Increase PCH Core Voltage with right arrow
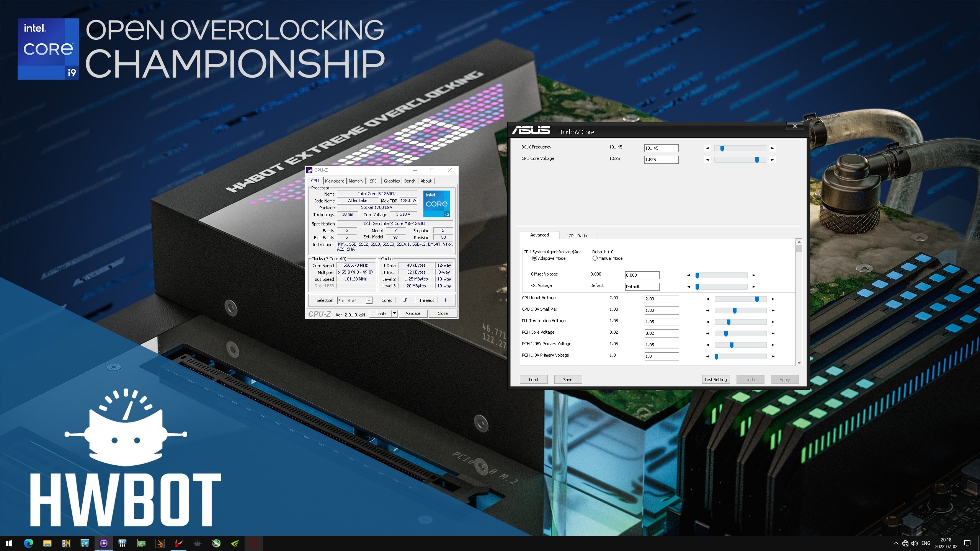980x551 pixels. [773, 333]
